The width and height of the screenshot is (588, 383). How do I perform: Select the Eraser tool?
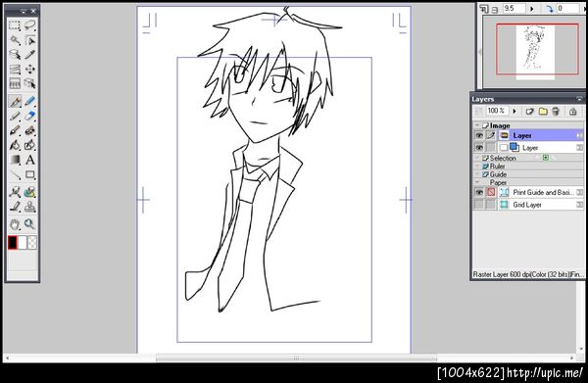(30, 116)
